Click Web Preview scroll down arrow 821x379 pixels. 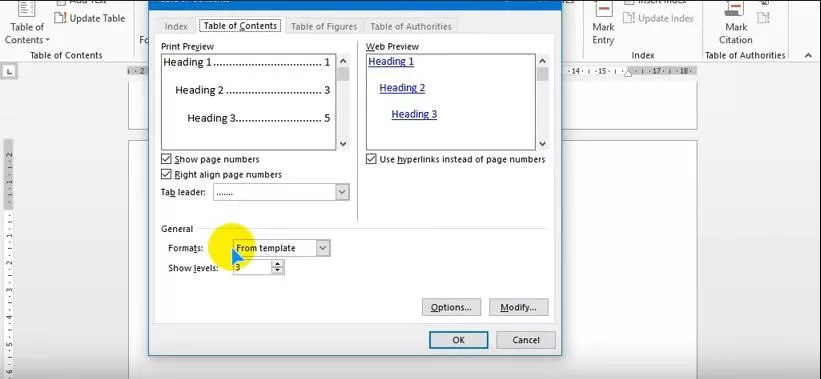pyautogui.click(x=542, y=143)
